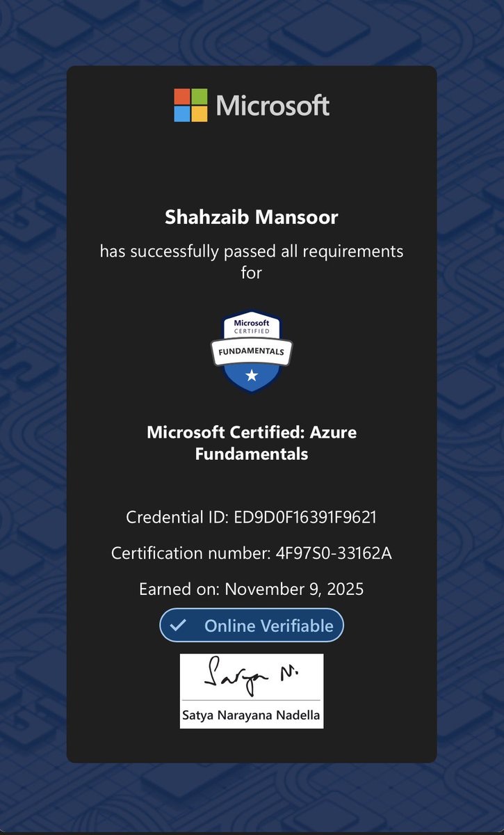Click the Microsoft four-square logo icon
This screenshot has height=835, width=504.
pos(190,105)
